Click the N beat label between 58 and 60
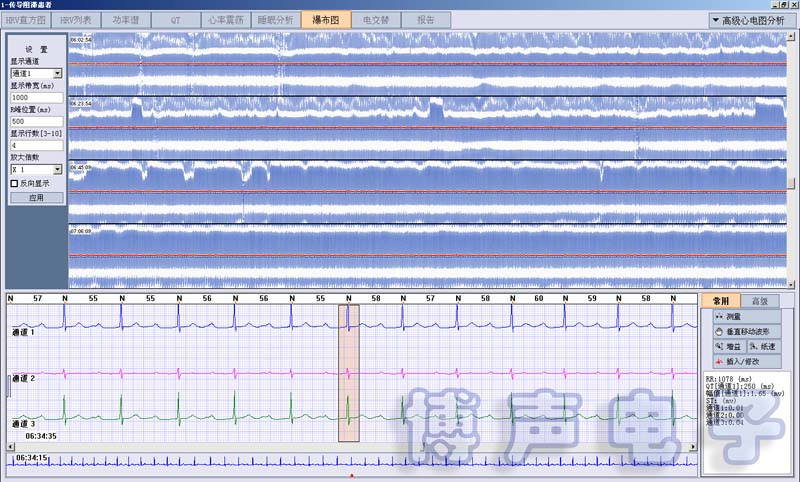The width and height of the screenshot is (800, 482). click(512, 298)
